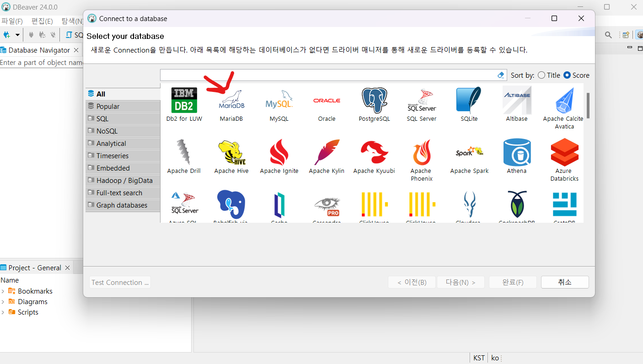Filter by Hadoop / BigData category

pyautogui.click(x=123, y=180)
